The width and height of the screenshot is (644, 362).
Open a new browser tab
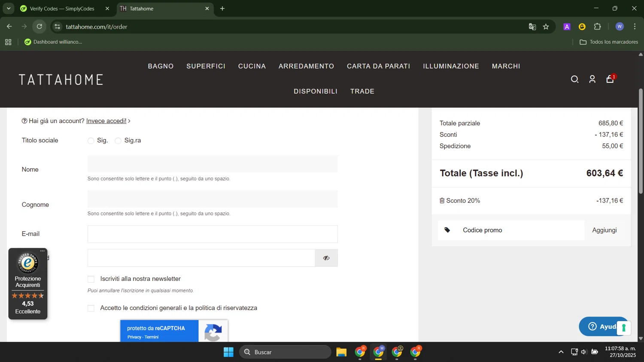(222, 9)
